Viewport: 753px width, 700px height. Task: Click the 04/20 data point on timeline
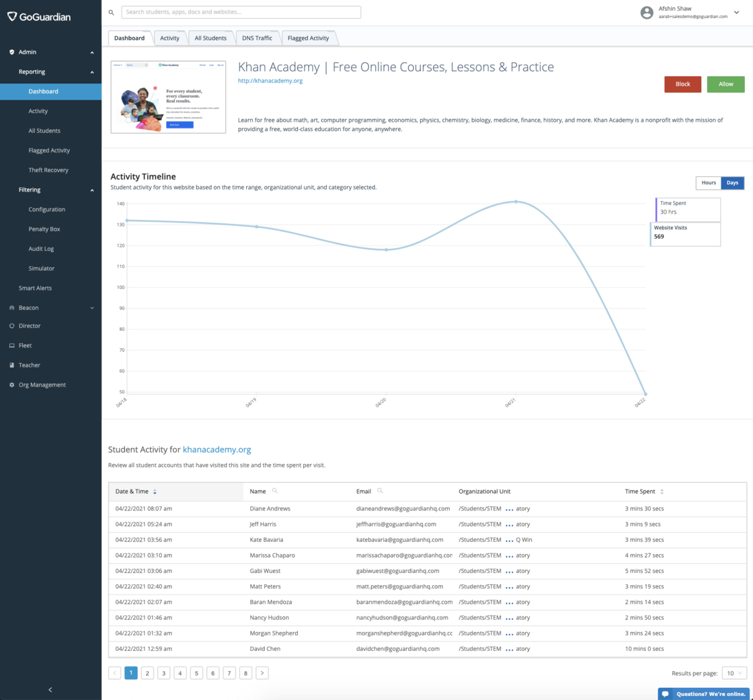[386, 250]
